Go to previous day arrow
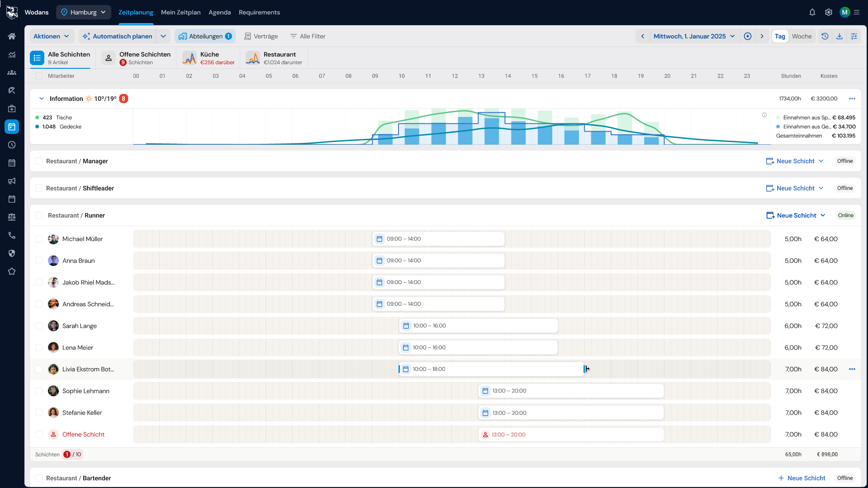 (x=643, y=36)
